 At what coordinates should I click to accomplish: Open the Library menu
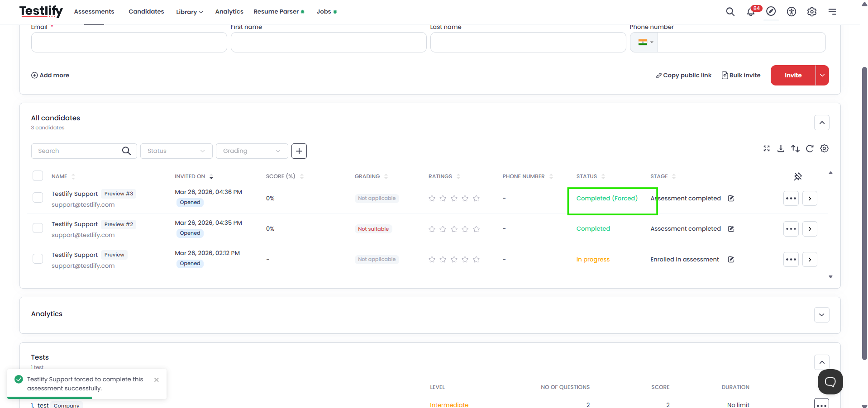point(189,12)
